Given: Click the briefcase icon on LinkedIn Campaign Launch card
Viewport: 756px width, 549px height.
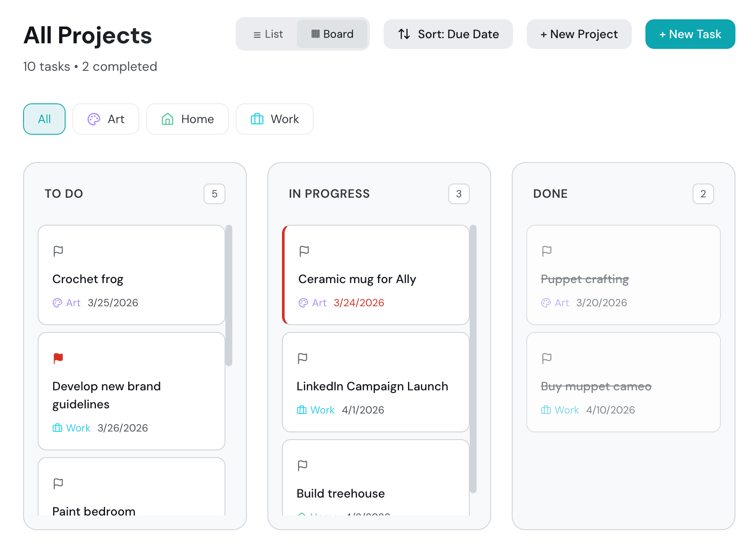Looking at the screenshot, I should [x=302, y=410].
